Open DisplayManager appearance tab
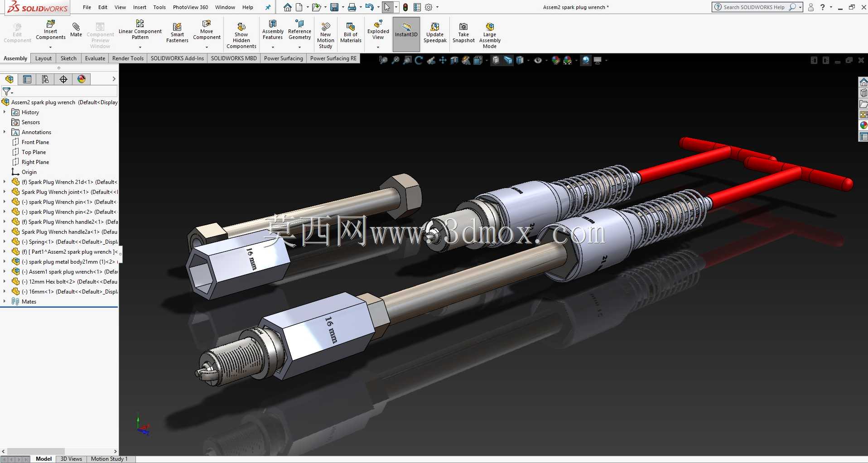The image size is (868, 463). tap(82, 79)
